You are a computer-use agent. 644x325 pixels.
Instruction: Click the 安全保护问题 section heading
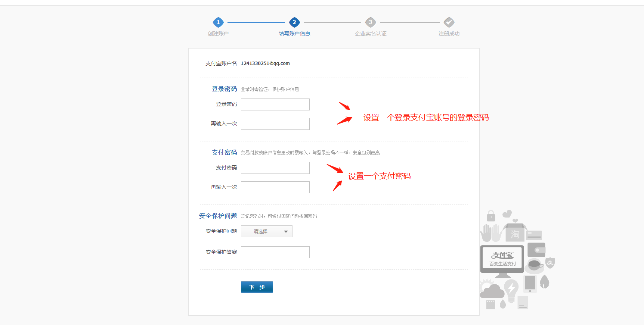click(x=218, y=216)
